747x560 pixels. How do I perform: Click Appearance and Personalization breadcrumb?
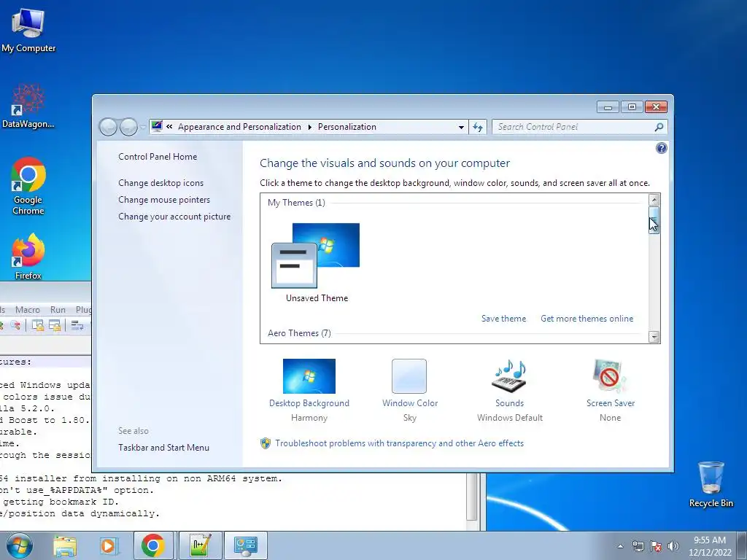[239, 127]
